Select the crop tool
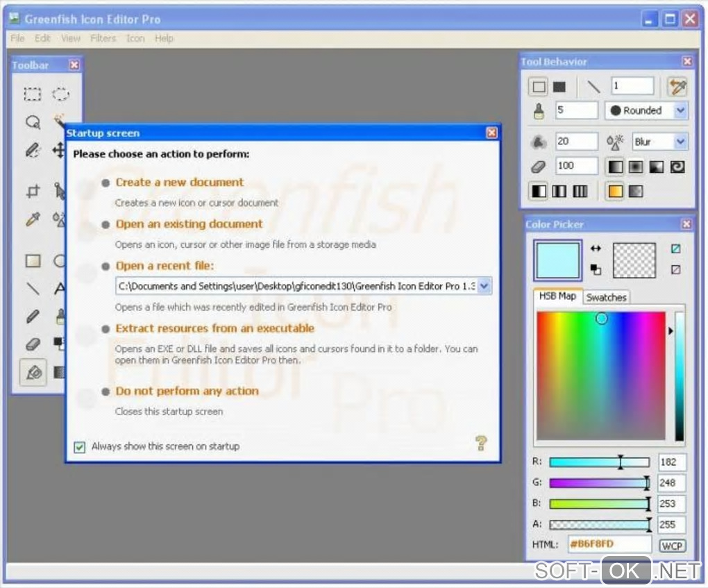This screenshot has height=588, width=708. click(33, 191)
